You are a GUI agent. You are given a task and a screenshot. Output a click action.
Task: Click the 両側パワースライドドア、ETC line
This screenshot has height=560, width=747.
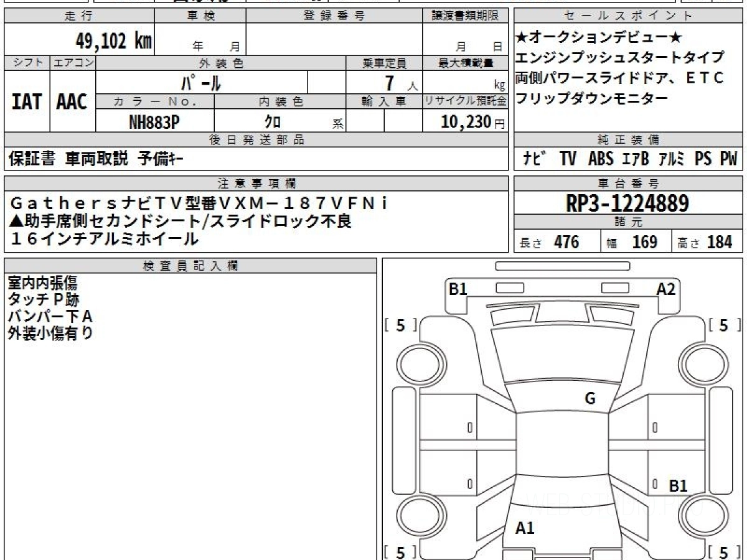pyautogui.click(x=620, y=78)
